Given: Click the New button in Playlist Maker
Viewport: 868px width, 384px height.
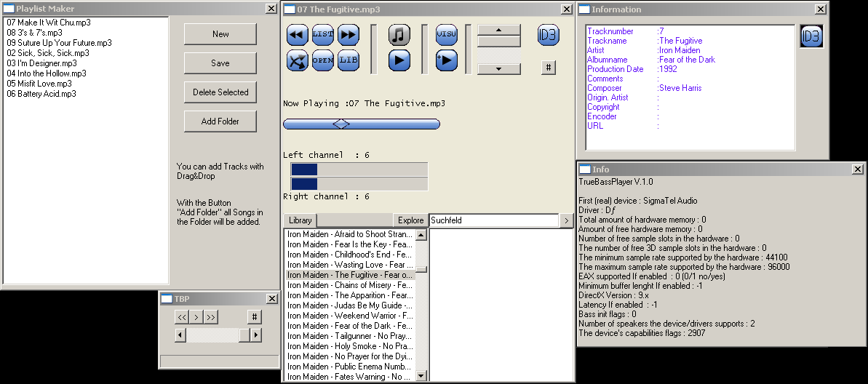Looking at the screenshot, I should pos(220,33).
